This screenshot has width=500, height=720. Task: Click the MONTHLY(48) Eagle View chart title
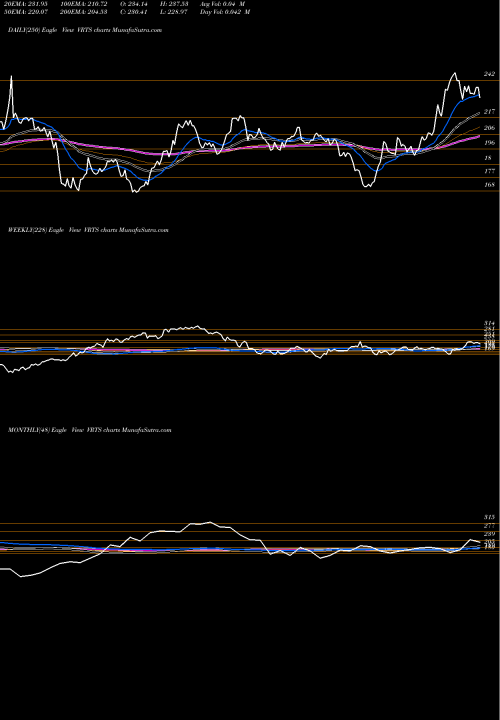(x=90, y=430)
